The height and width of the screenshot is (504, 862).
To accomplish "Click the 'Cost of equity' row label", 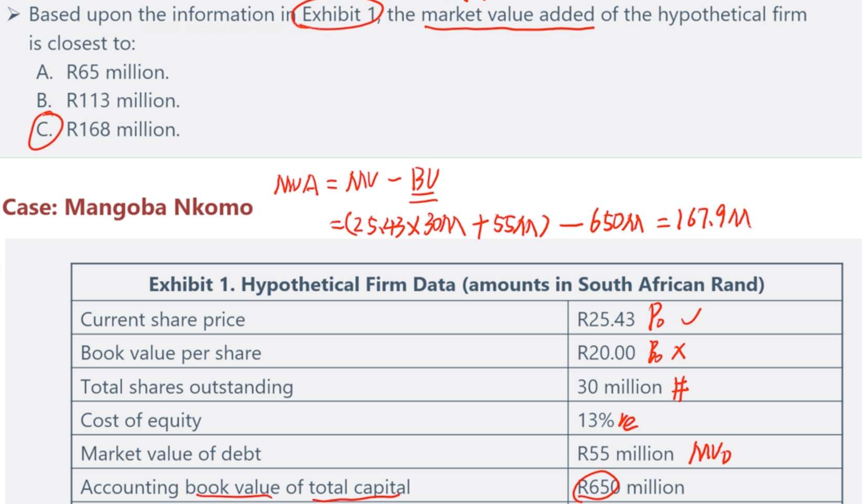I will pyautogui.click(x=141, y=420).
